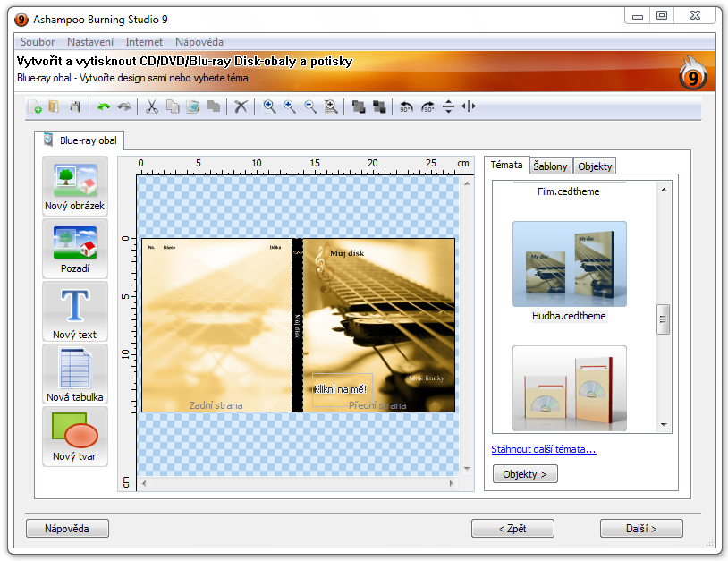Open the Nastavení menu
Screen dimensions: 728x561
90,42
